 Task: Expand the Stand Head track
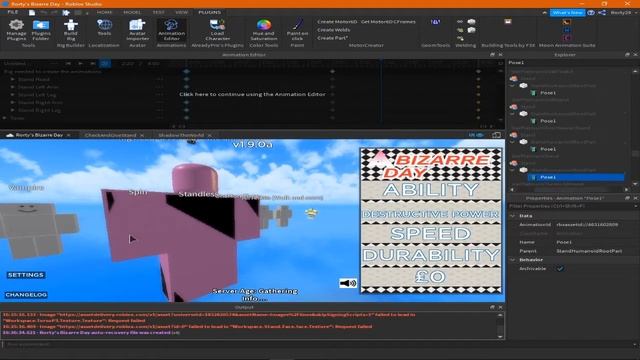coord(13,79)
